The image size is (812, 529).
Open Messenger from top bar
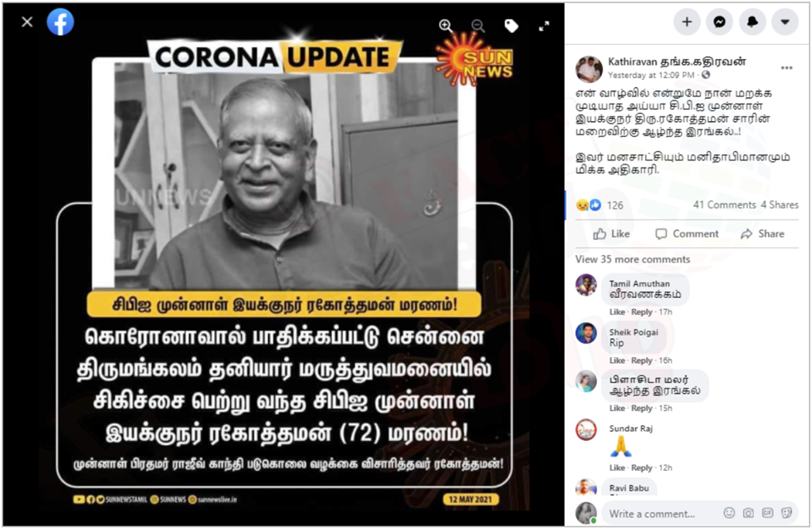coord(719,22)
